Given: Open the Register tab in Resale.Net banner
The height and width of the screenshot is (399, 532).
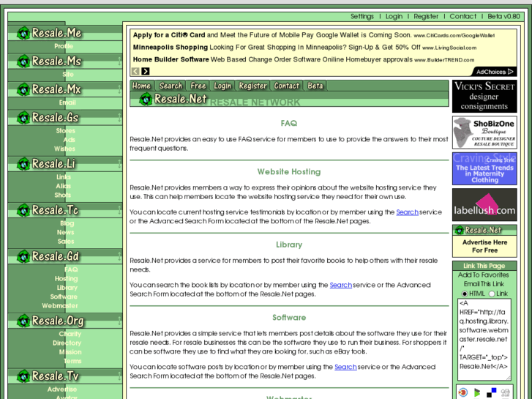Looking at the screenshot, I should [252, 86].
